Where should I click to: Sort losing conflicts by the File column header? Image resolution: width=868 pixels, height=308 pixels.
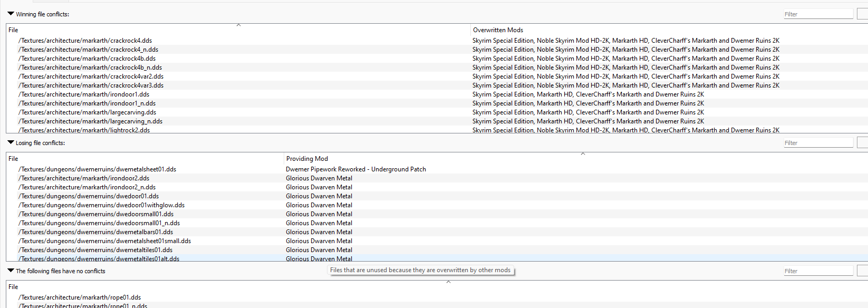(x=145, y=159)
